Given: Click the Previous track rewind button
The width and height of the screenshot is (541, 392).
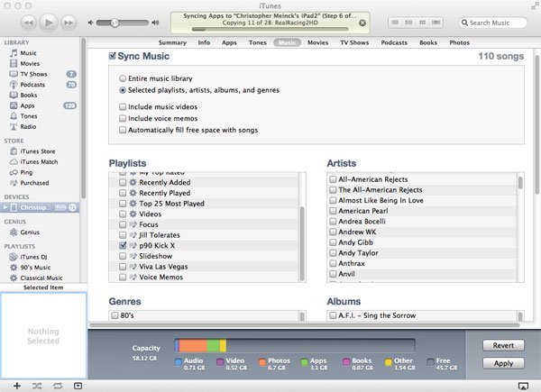Looking at the screenshot, I should pos(28,23).
